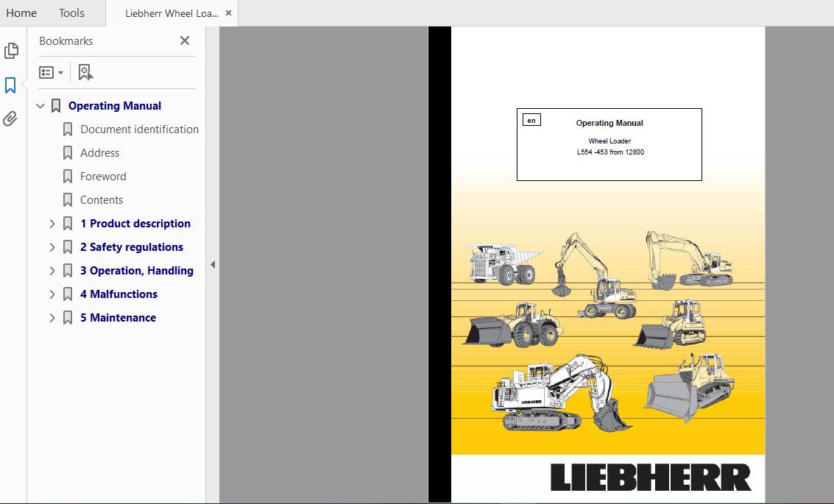Image resolution: width=834 pixels, height=504 pixels.
Task: Expand the 1 Product description bookmark
Action: point(52,224)
